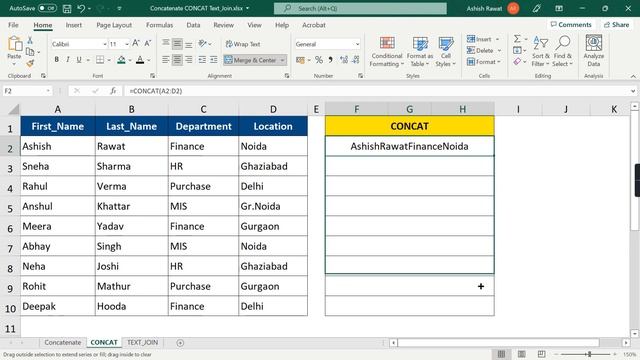This screenshot has width=640, height=360.
Task: Open Conditional Formatting menu
Action: [x=387, y=51]
